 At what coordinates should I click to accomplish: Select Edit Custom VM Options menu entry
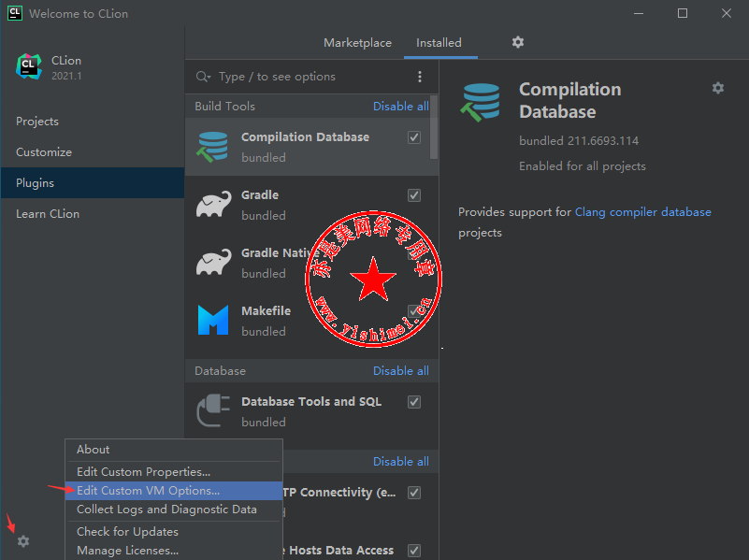[x=174, y=491]
